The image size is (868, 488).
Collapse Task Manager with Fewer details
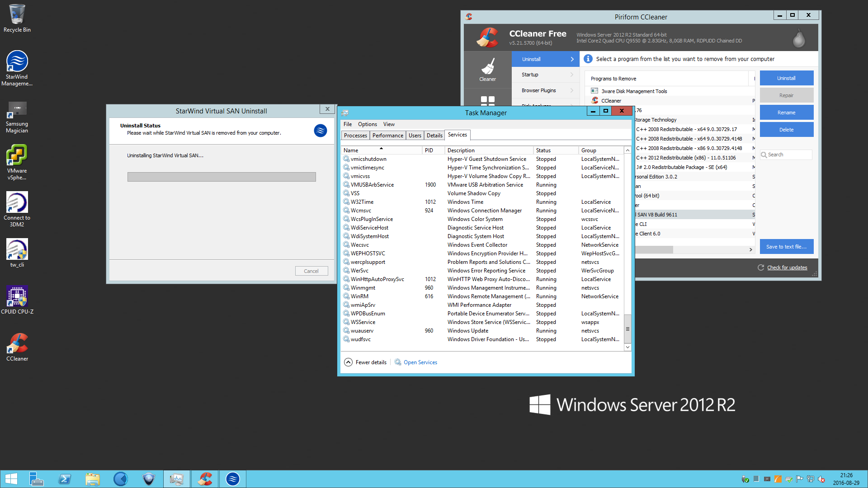click(x=366, y=362)
